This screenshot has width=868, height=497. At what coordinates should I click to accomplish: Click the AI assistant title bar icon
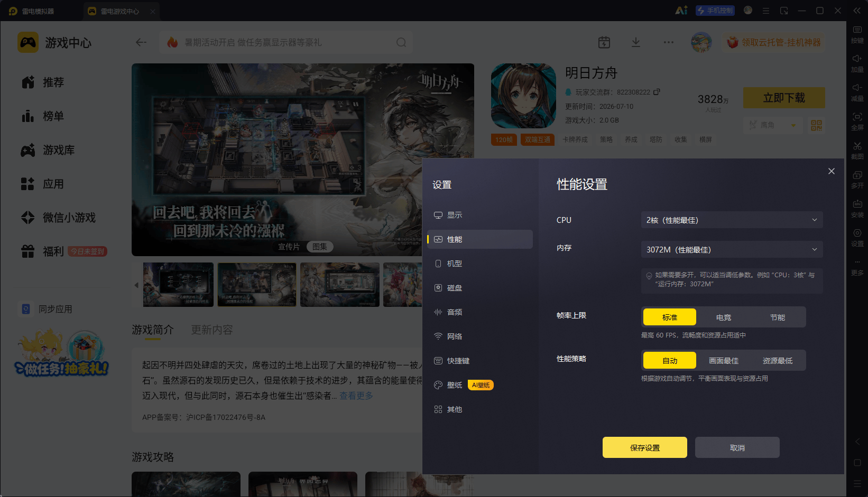(x=681, y=11)
